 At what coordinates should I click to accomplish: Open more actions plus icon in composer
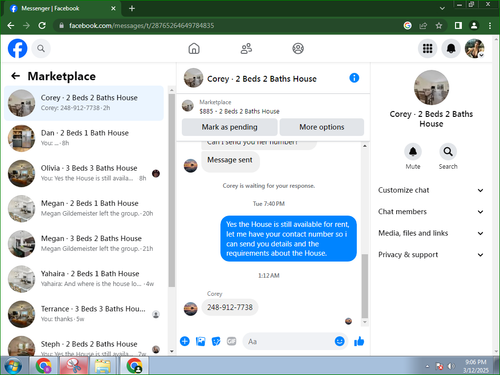[x=185, y=341]
